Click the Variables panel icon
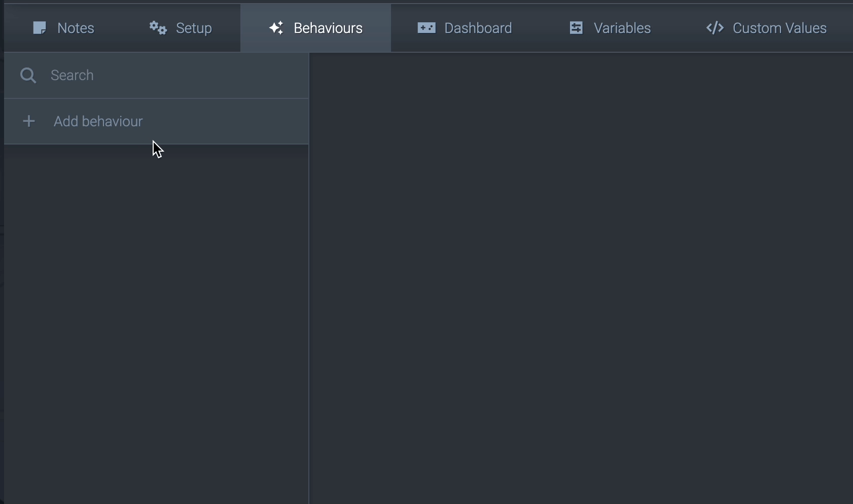This screenshot has width=853, height=504. 577,28
